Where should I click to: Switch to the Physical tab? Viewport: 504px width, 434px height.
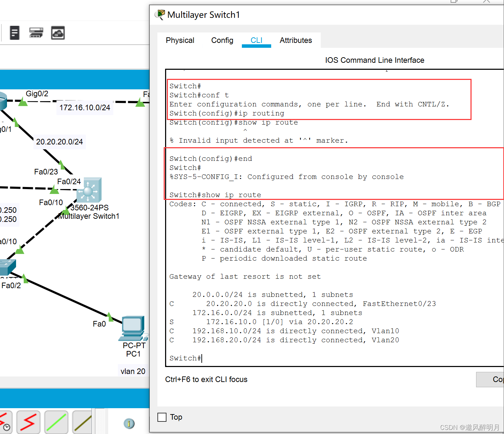point(180,40)
